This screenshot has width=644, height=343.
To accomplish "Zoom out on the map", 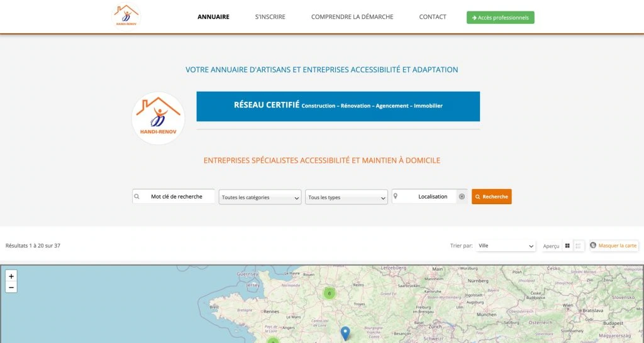I will click(x=11, y=287).
